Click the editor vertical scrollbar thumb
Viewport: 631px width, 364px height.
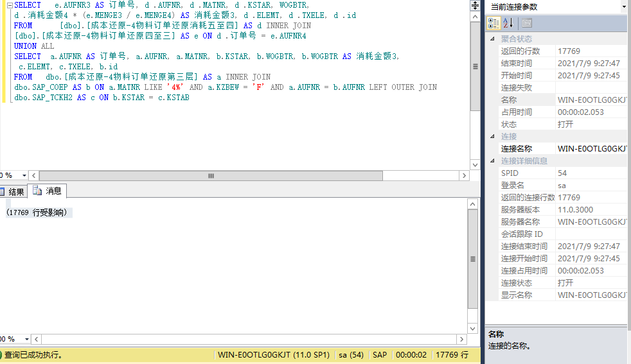point(475,66)
